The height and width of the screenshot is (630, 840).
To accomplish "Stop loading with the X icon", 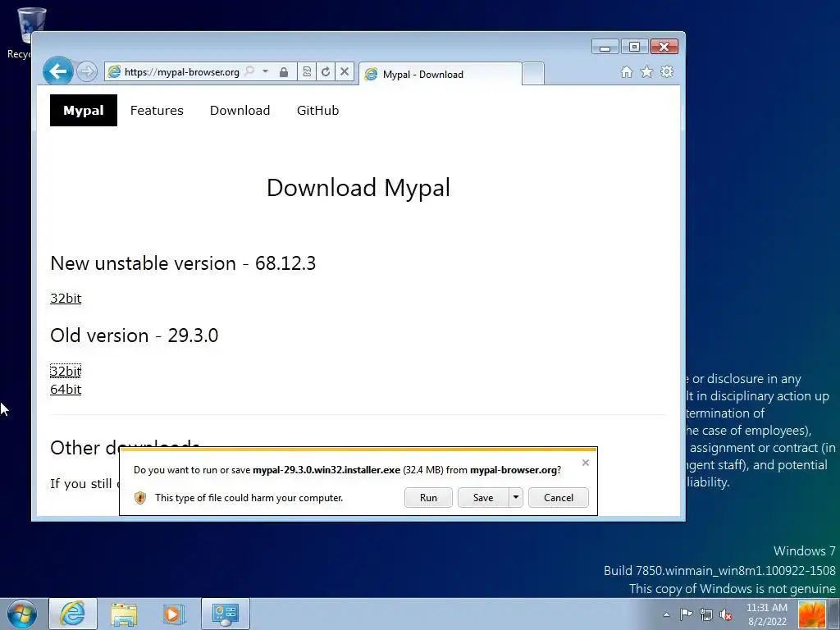I will [x=345, y=71].
